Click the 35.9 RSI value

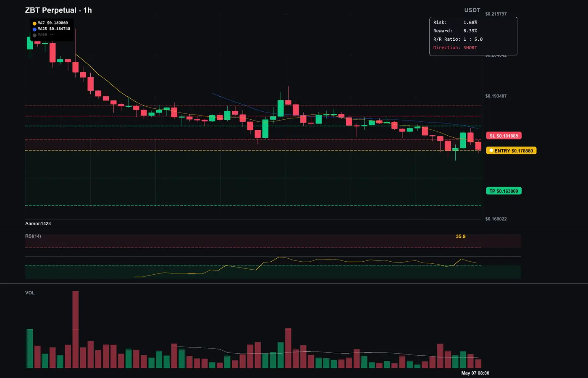461,236
